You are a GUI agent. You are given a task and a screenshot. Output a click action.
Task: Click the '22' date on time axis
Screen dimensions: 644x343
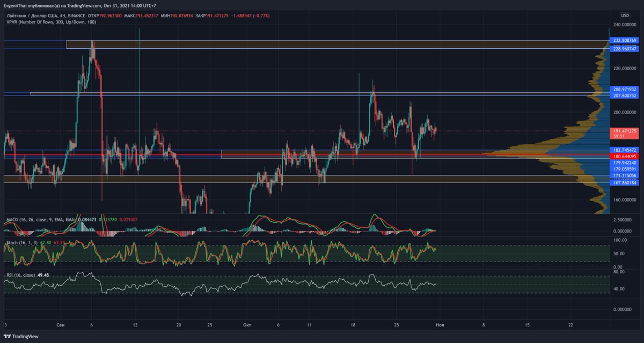[571, 325]
